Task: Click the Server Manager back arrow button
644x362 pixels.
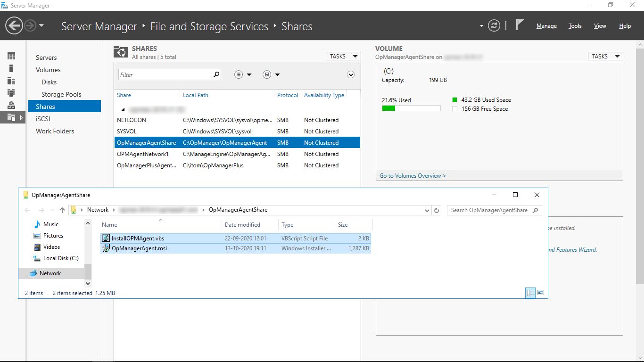Action: (14, 25)
